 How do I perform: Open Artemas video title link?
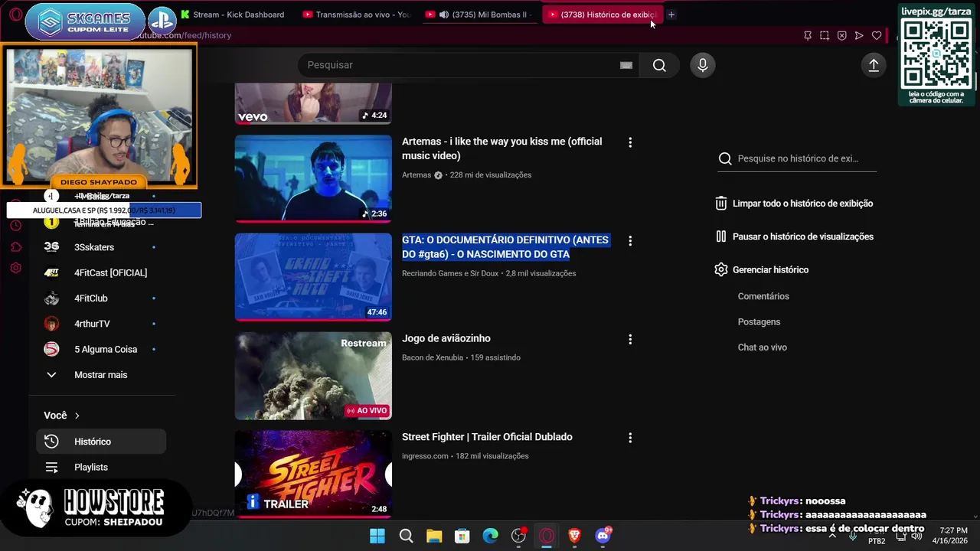point(501,148)
